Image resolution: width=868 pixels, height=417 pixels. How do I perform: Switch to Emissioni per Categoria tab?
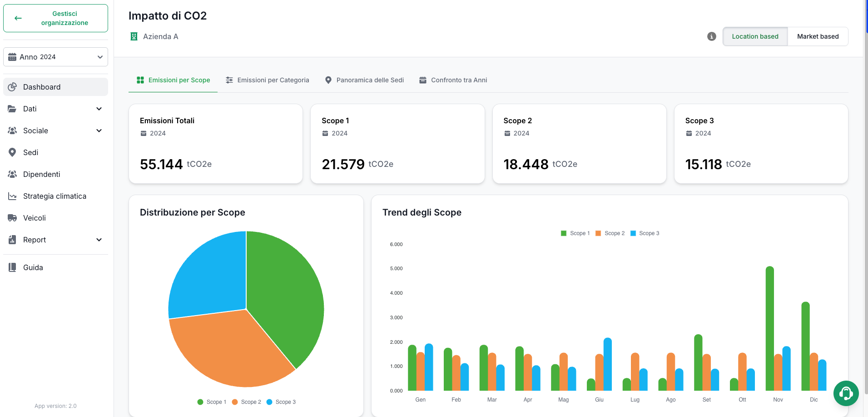(268, 80)
